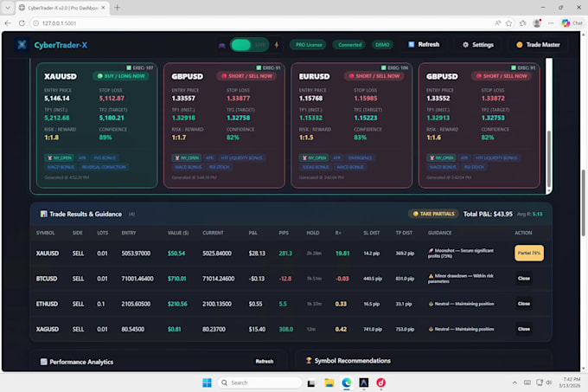Open the Windows Start menu
The image size is (588, 392).
tap(207, 382)
